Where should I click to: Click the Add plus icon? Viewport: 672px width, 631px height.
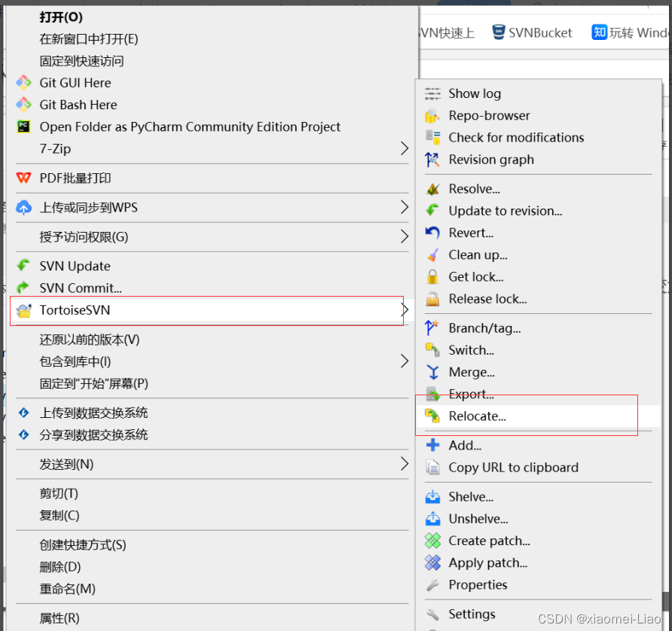click(432, 445)
